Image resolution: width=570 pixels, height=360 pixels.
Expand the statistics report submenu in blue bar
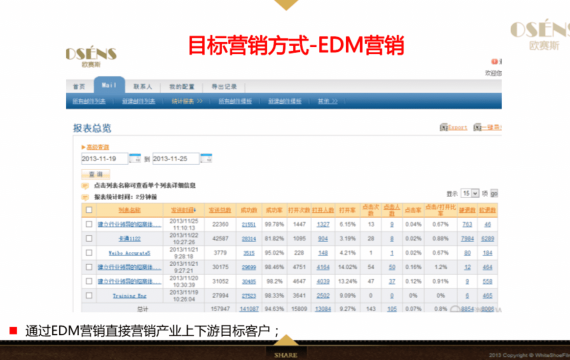click(x=187, y=101)
